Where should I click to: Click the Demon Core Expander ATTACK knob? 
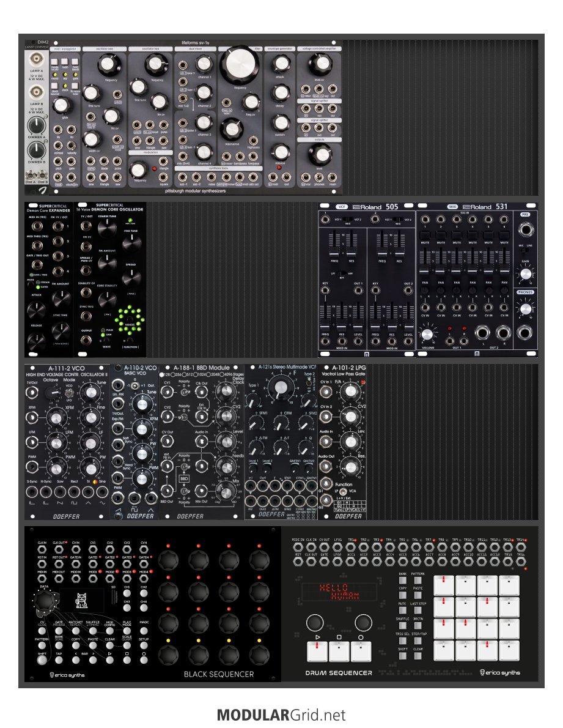[36, 310]
